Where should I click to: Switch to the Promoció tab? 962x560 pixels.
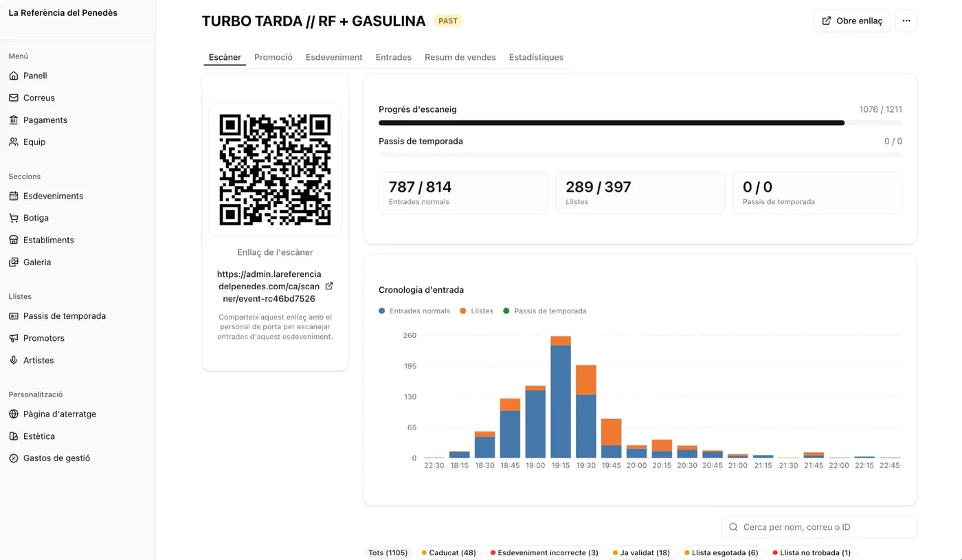273,57
